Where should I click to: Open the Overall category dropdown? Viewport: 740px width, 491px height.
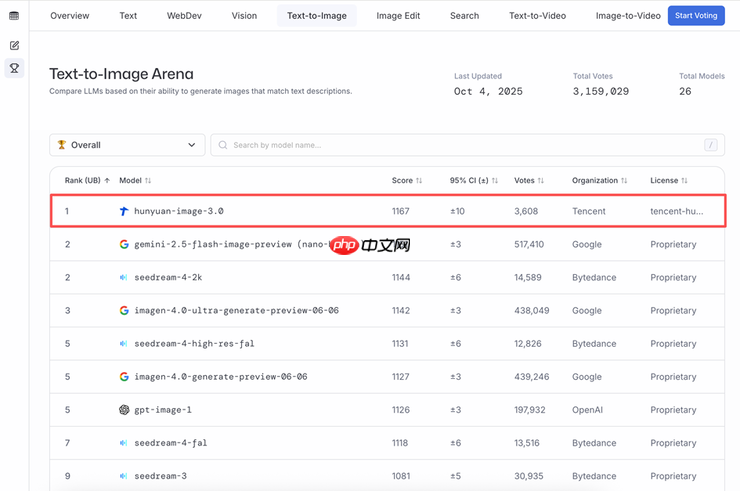[127, 145]
